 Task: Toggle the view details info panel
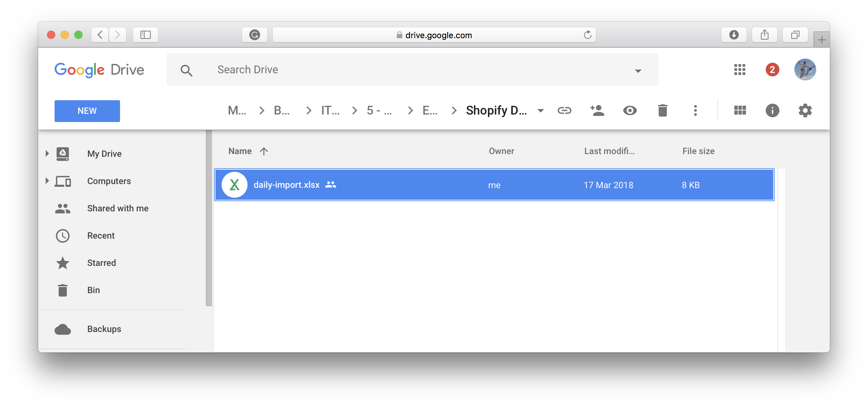click(x=772, y=110)
